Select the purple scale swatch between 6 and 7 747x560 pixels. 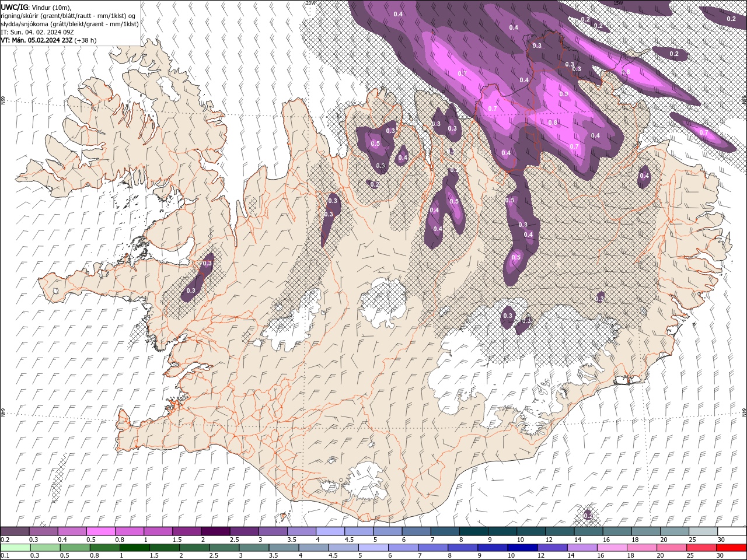click(416, 531)
